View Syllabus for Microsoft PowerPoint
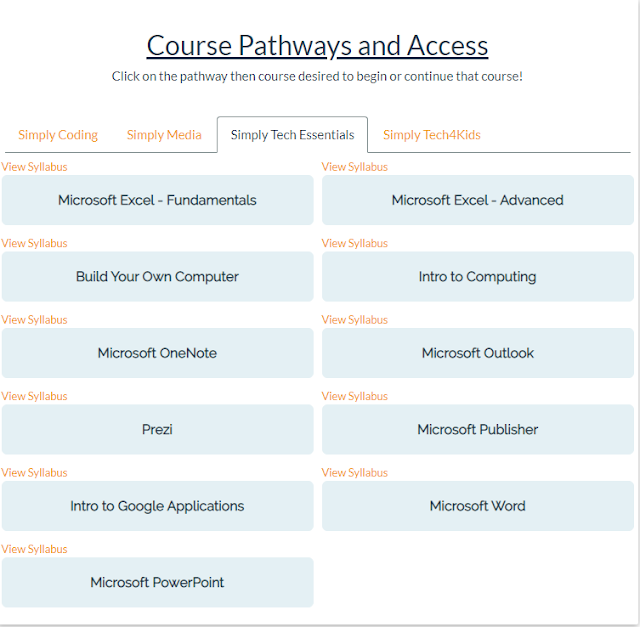This screenshot has width=640, height=627. pyautogui.click(x=34, y=549)
